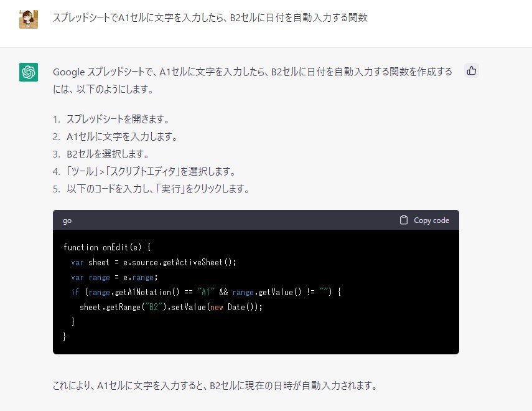
Task: Click the closing sentence below the code block
Action: 215,385
